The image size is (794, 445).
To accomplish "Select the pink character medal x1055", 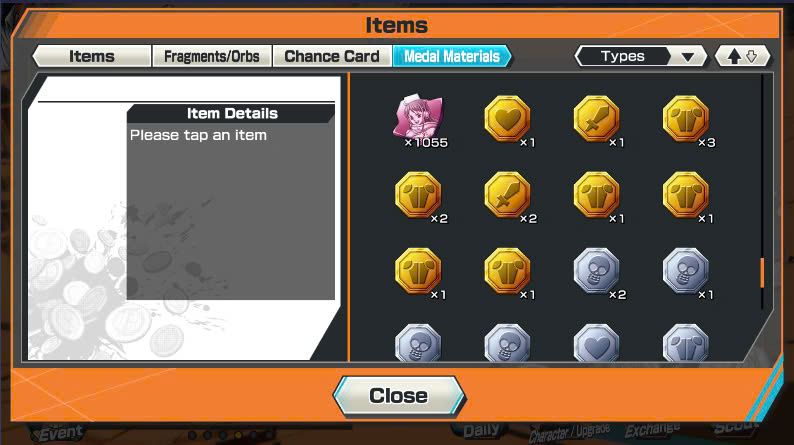I will 418,117.
